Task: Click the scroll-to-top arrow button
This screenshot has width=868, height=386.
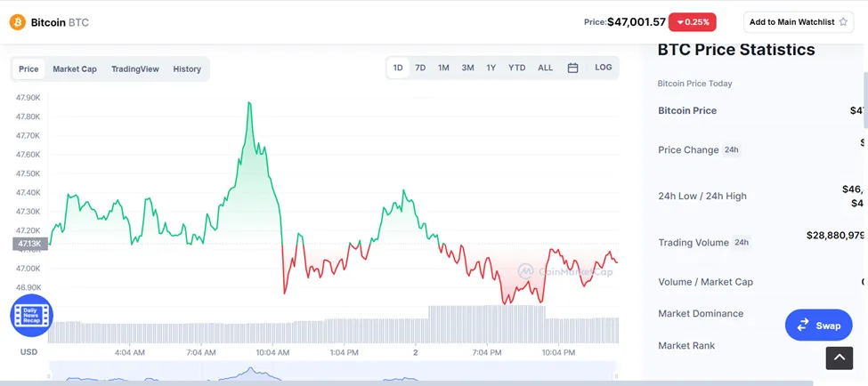Action: click(840, 358)
